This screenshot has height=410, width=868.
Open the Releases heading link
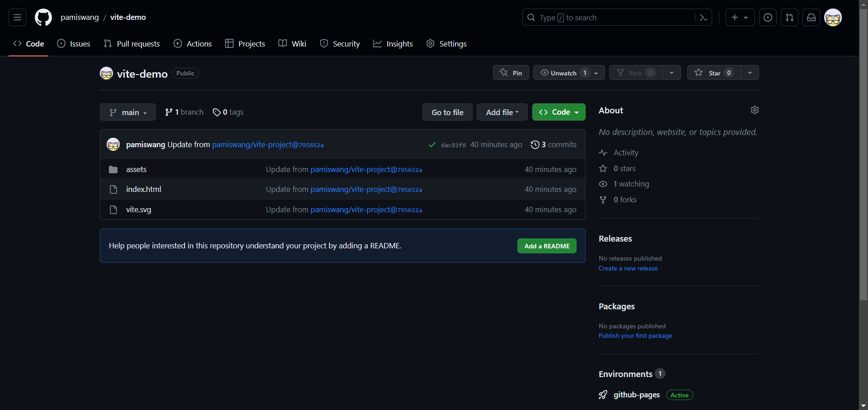coord(615,238)
